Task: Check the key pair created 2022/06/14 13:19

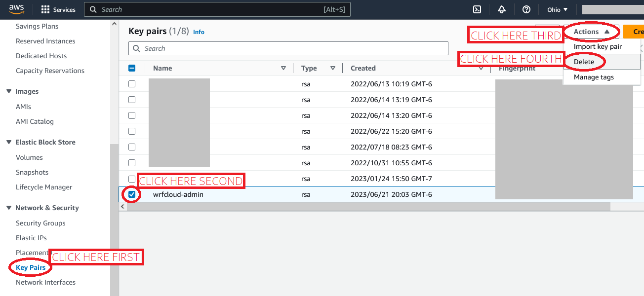Action: pos(132,100)
